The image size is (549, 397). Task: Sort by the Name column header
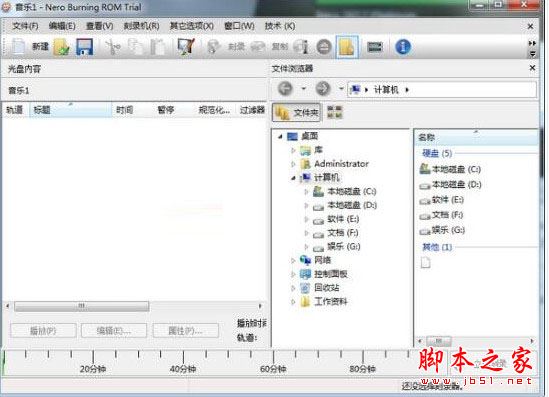coord(477,137)
